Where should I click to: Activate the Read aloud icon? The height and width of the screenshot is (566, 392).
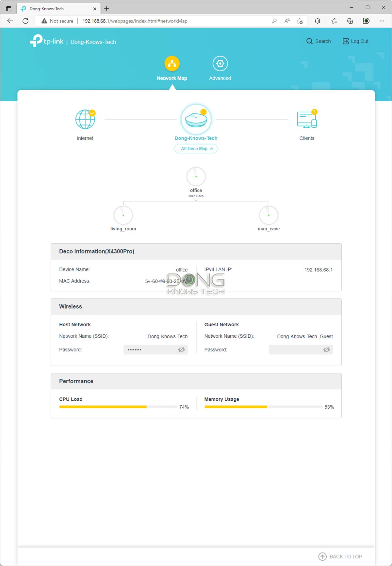coord(287,21)
